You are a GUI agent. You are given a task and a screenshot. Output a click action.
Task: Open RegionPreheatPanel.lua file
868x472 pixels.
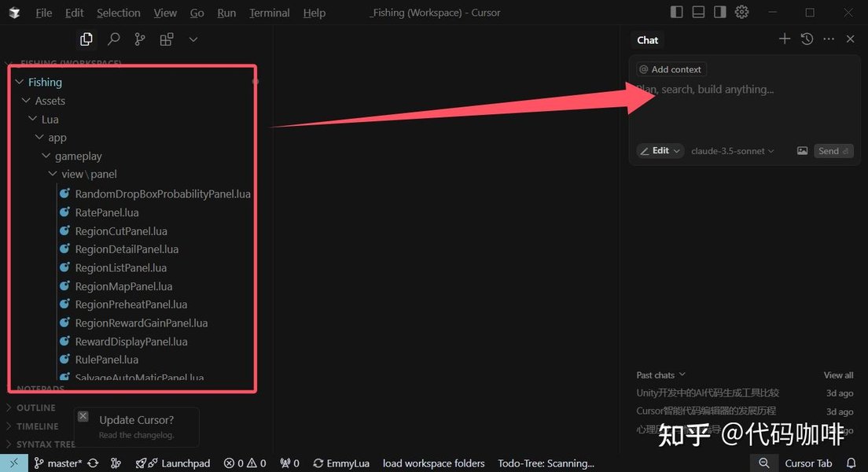point(133,304)
